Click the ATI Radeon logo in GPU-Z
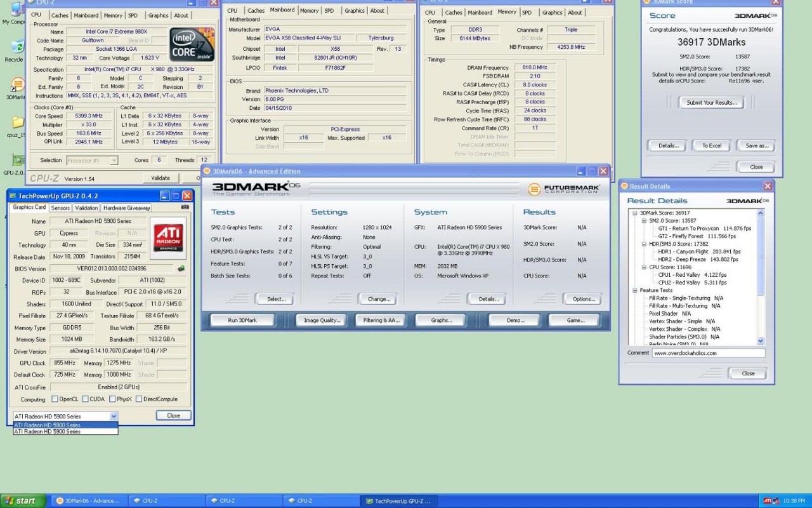 click(x=167, y=238)
